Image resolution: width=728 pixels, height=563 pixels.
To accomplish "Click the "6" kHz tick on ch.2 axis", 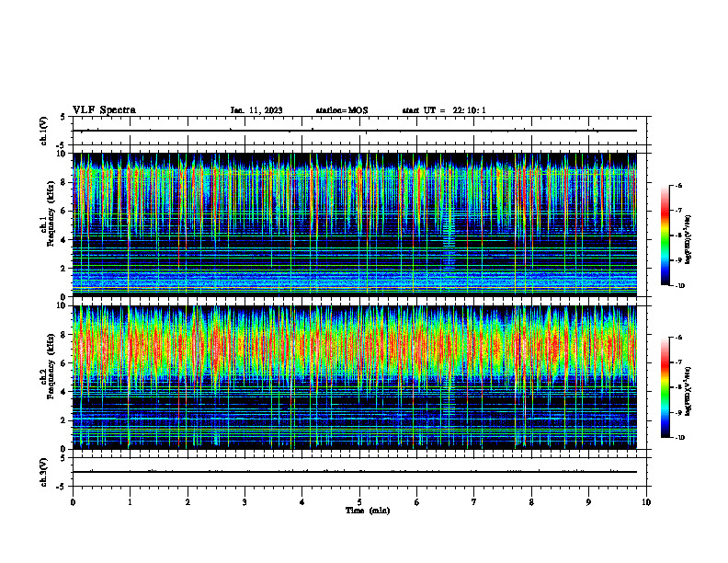I will 63,363.
